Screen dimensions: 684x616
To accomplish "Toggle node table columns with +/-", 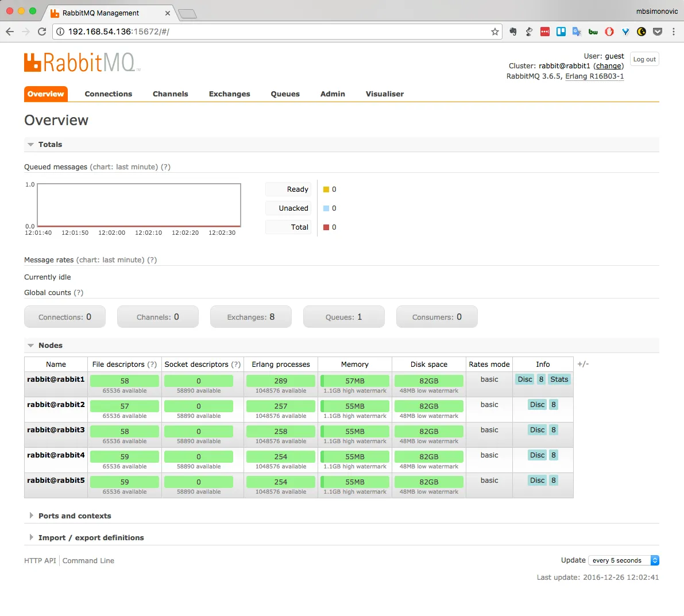I will (583, 364).
